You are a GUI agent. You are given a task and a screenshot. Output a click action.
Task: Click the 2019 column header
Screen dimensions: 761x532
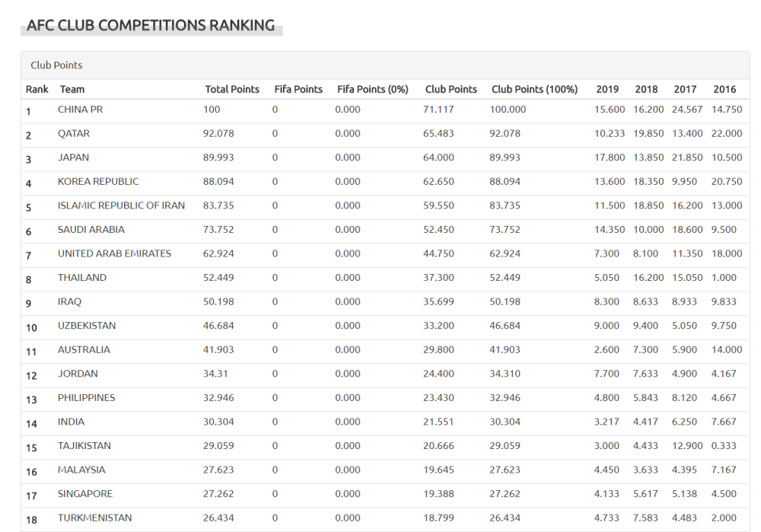607,89
